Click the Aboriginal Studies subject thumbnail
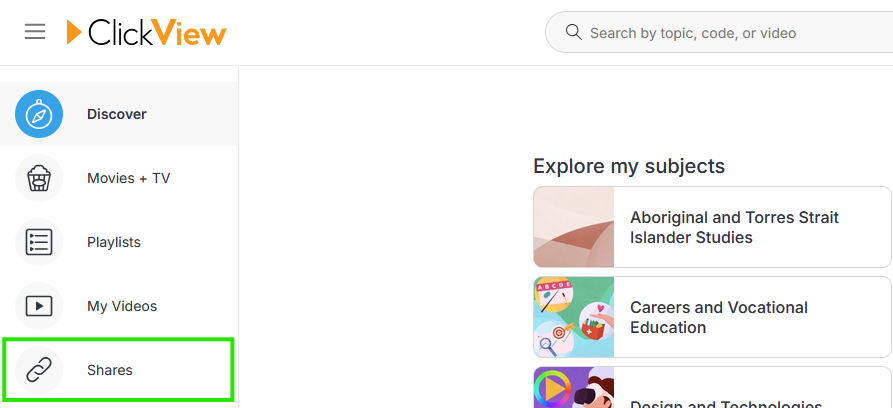 [x=573, y=227]
